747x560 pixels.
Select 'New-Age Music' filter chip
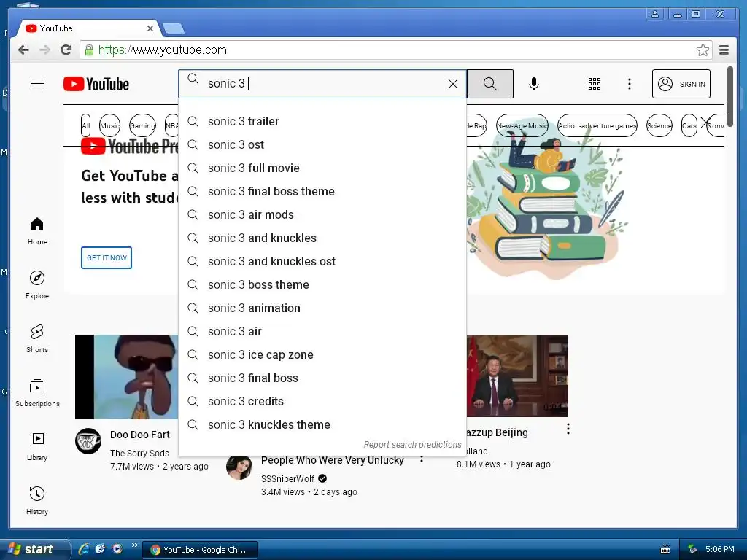[522, 125]
